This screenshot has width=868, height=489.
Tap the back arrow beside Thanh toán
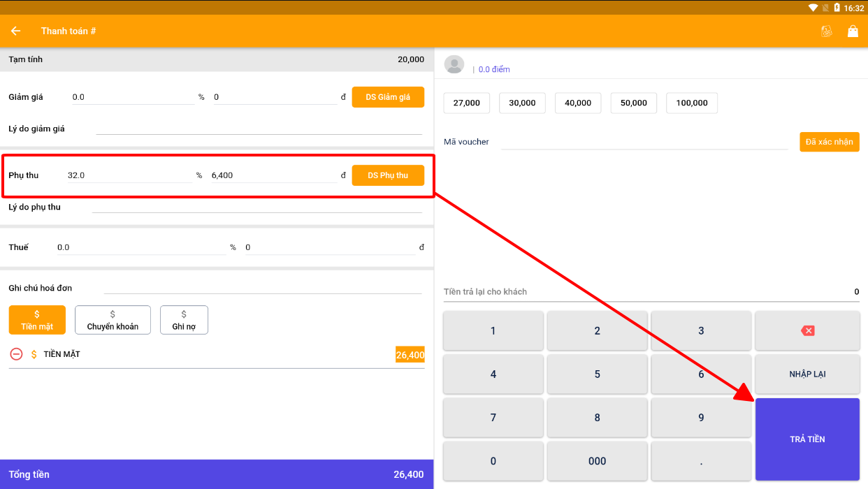tap(15, 31)
